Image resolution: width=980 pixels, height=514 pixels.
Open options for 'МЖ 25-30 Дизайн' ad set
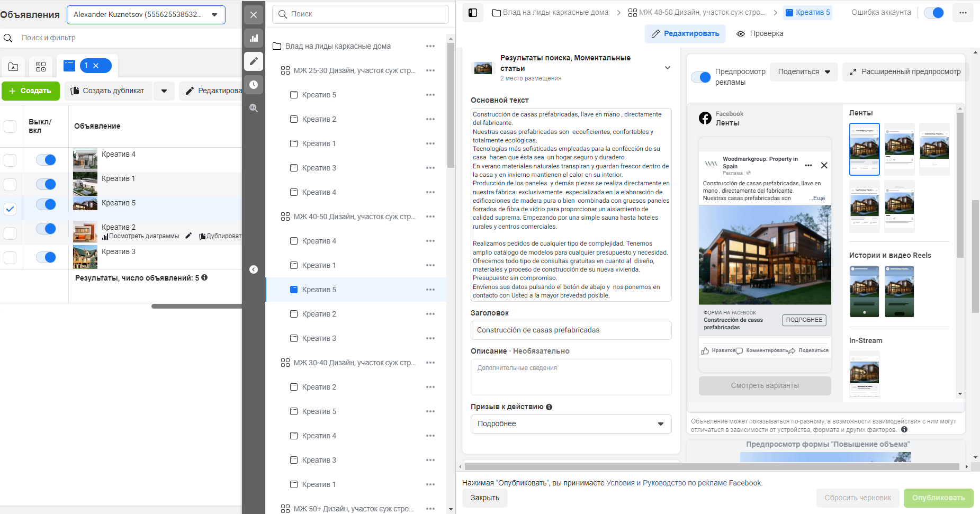[430, 70]
